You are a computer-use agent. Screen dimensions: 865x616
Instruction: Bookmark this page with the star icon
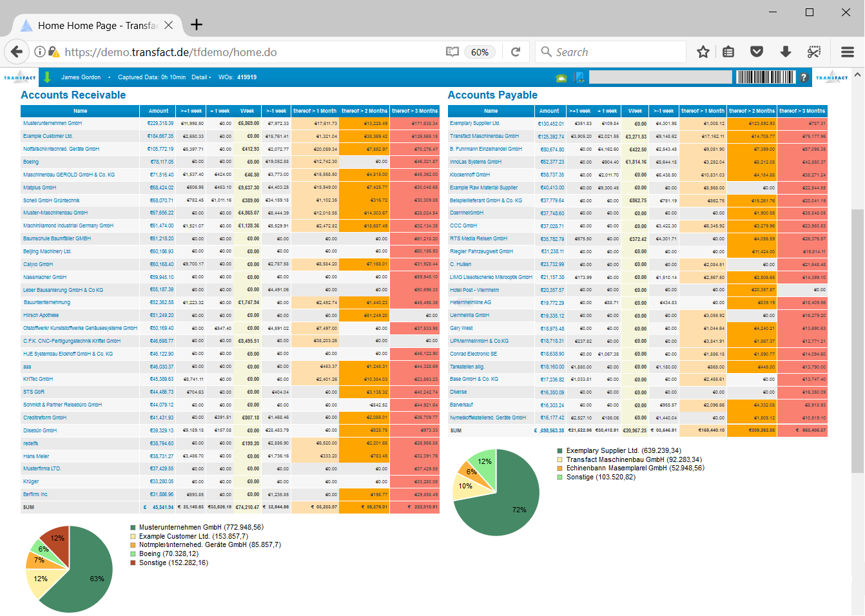pyautogui.click(x=703, y=52)
